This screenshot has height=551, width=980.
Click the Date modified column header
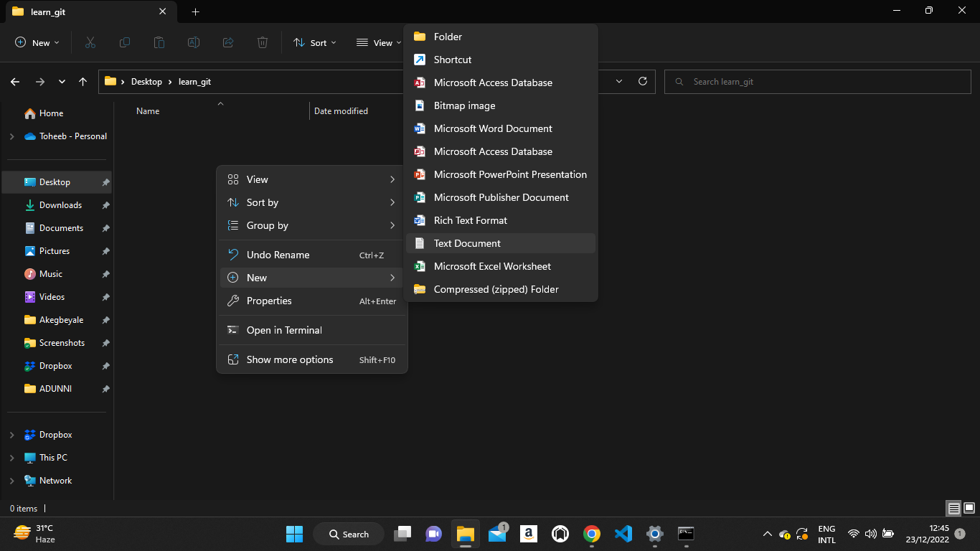point(341,111)
